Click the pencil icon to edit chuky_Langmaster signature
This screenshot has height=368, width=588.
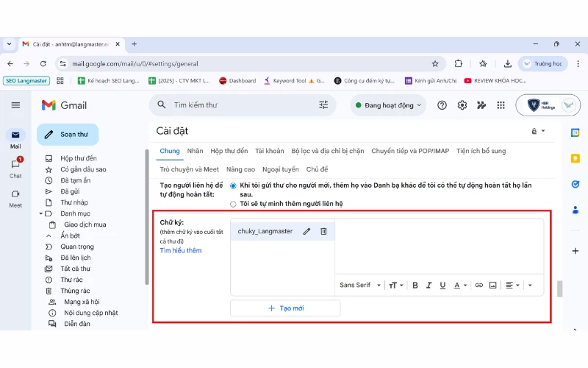pos(306,231)
